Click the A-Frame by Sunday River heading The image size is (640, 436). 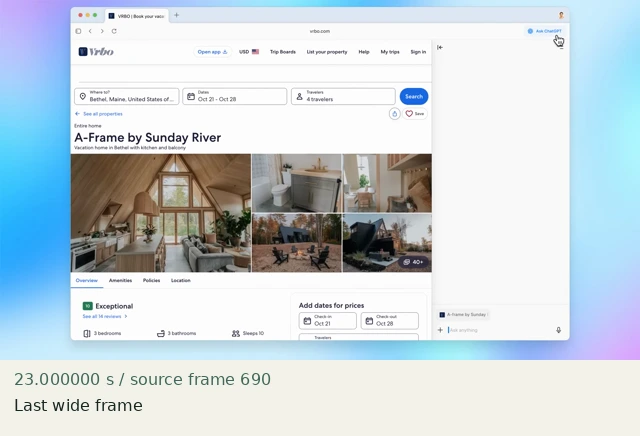point(148,138)
